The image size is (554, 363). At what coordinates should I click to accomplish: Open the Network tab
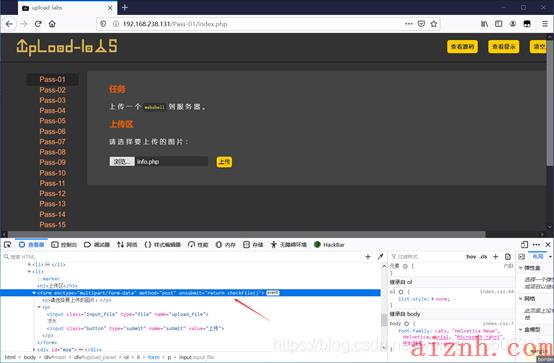[127, 245]
